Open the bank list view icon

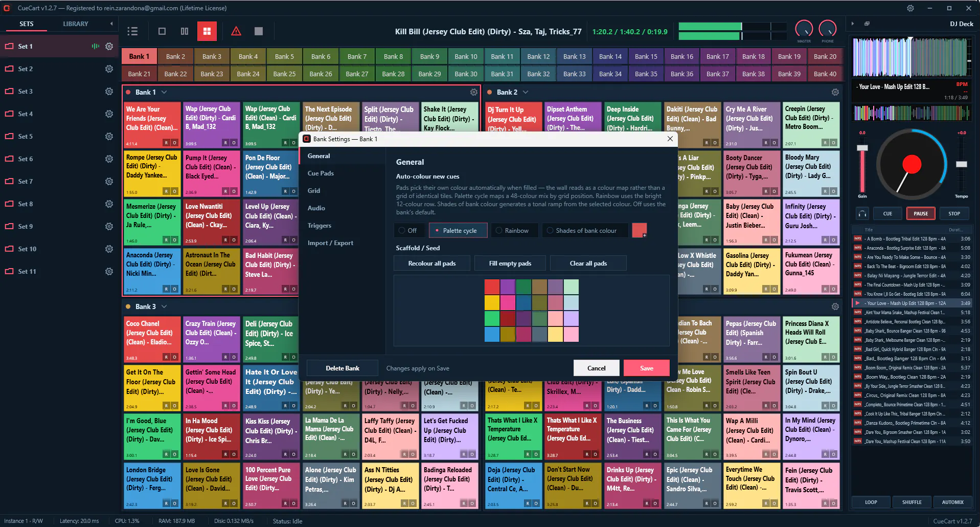pos(133,31)
